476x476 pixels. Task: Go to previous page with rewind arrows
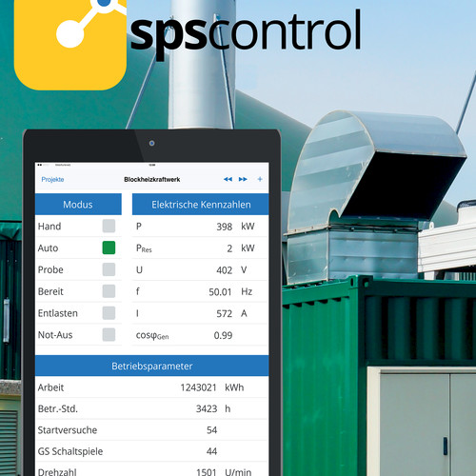point(228,179)
